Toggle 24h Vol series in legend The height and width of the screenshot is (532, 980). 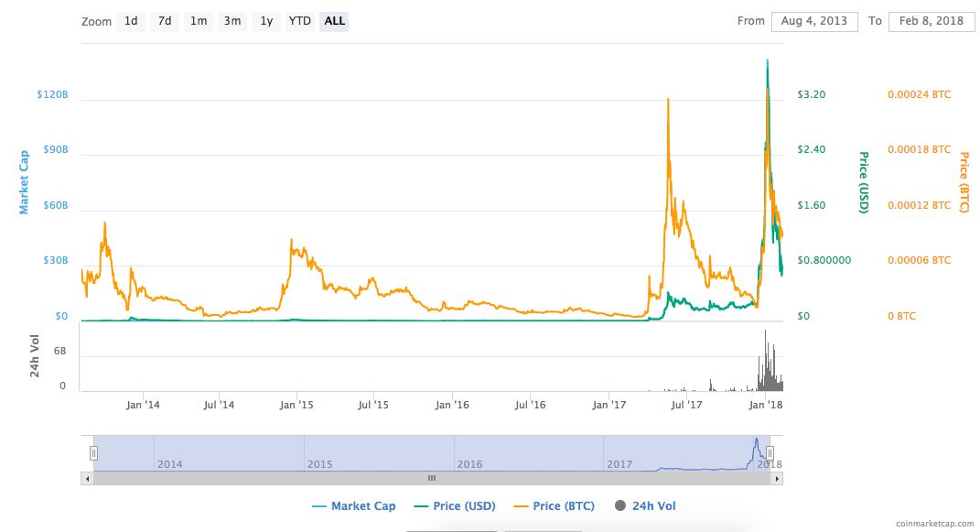[645, 505]
